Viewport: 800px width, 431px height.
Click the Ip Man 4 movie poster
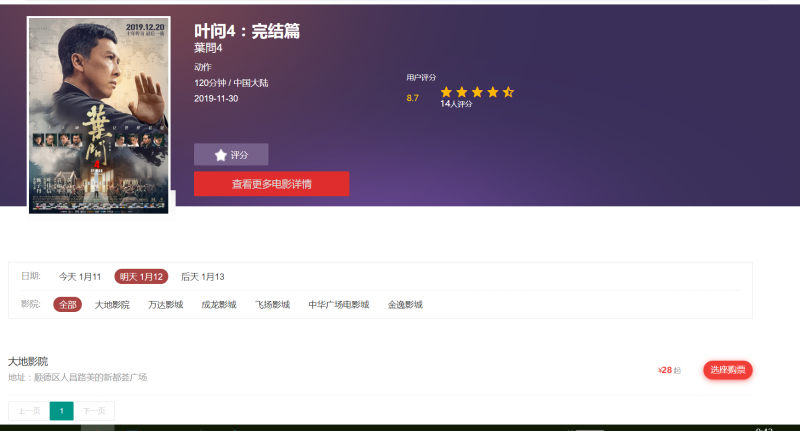point(98,115)
